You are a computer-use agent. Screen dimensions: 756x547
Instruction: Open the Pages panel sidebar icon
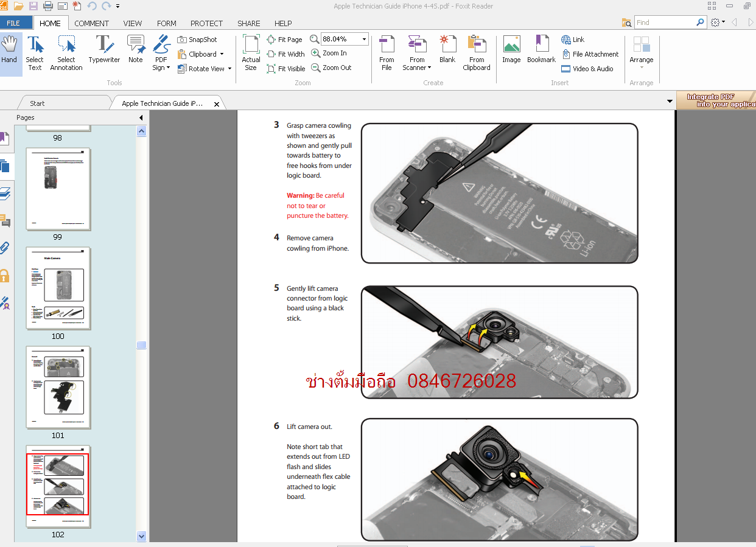(5, 166)
